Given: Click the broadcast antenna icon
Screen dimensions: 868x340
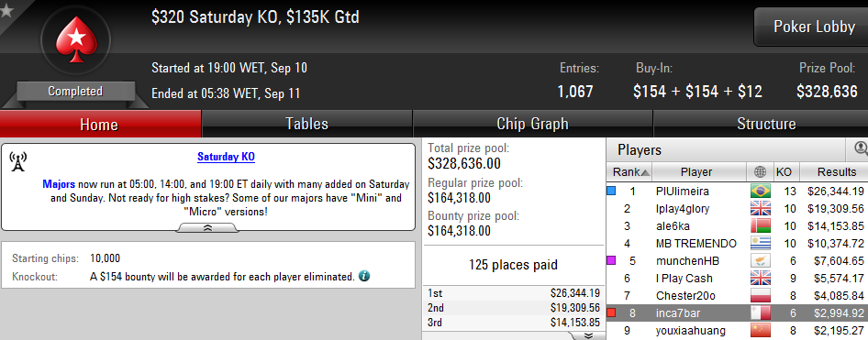Looking at the screenshot, I should (x=17, y=162).
